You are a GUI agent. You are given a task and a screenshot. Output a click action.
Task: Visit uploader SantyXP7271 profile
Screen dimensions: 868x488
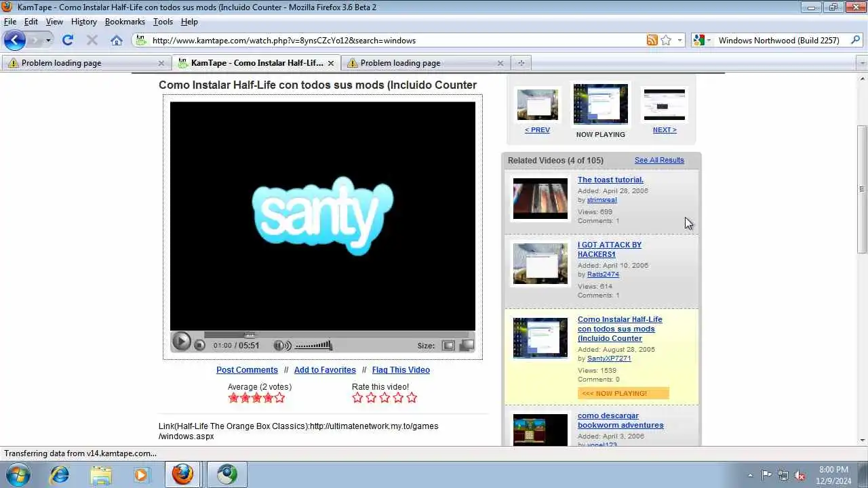(609, 359)
